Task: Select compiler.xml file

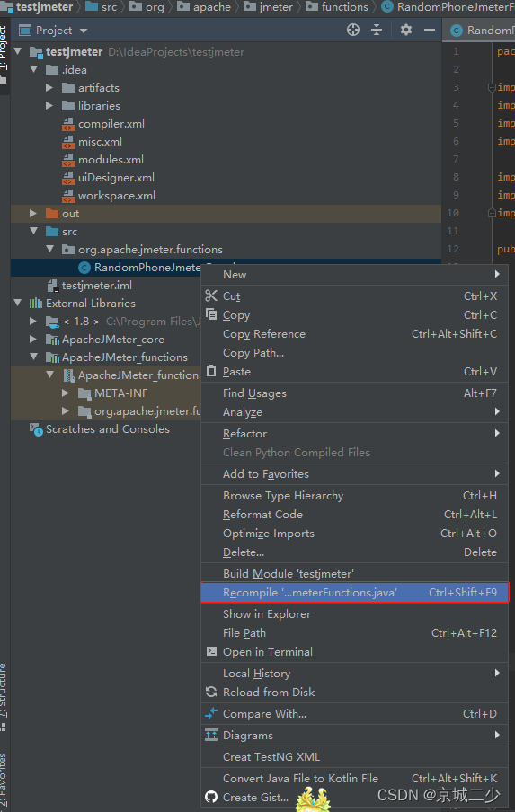Action: pyautogui.click(x=111, y=124)
